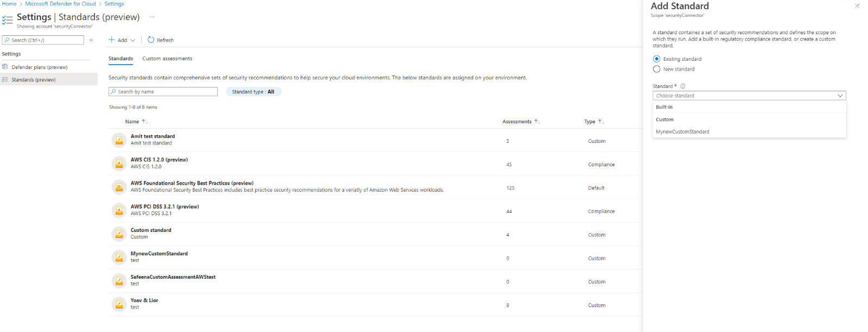Viewport: 868px width, 332px height.
Task: Click the icon of the Yoav & Lior row
Action: (x=119, y=304)
